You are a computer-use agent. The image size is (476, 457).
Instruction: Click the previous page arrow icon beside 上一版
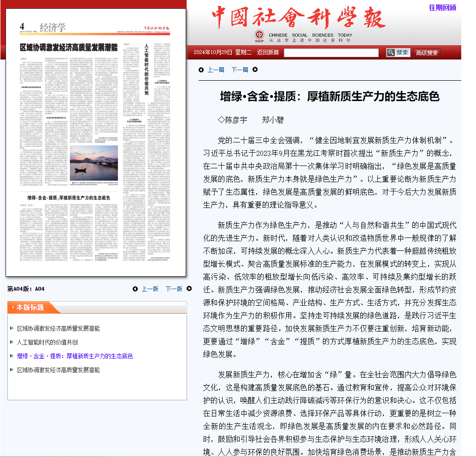[135, 289]
